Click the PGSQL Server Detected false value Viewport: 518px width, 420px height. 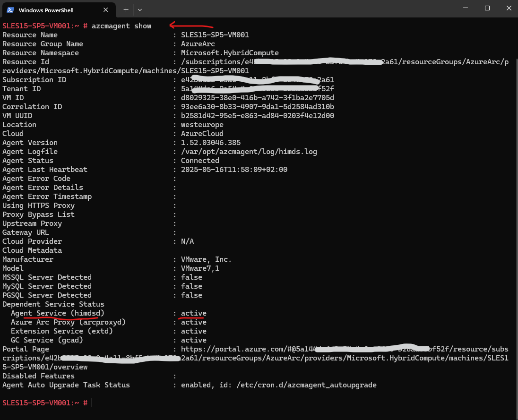pyautogui.click(x=191, y=295)
